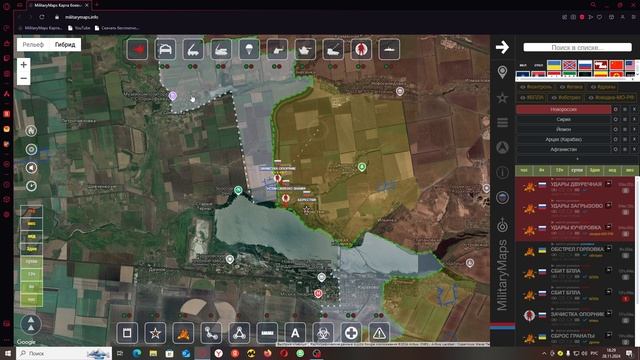Zoom out the map with minus button
Screen dimensions: 640x360
click(x=24, y=78)
